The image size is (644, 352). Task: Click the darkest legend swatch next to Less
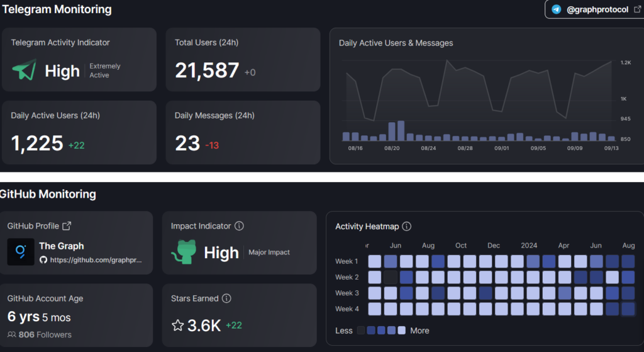[360, 330]
